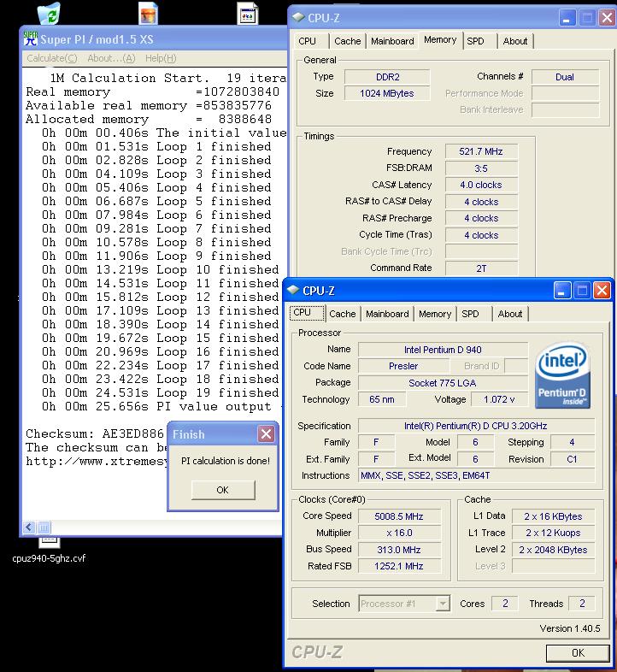The width and height of the screenshot is (617, 672).
Task: Click the Super PI horizontal scrollbar left arrow
Action: tap(29, 528)
